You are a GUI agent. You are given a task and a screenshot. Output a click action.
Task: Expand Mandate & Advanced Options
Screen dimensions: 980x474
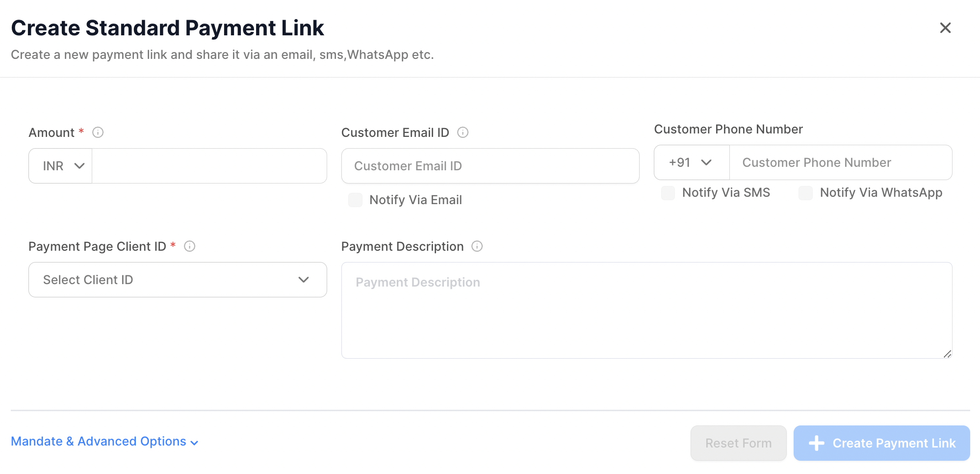tap(104, 442)
